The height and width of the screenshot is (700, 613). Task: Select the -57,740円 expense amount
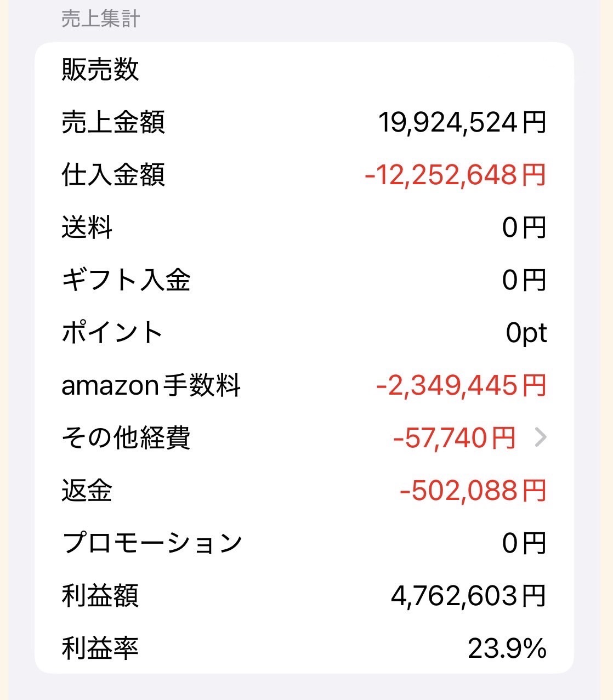pyautogui.click(x=455, y=438)
